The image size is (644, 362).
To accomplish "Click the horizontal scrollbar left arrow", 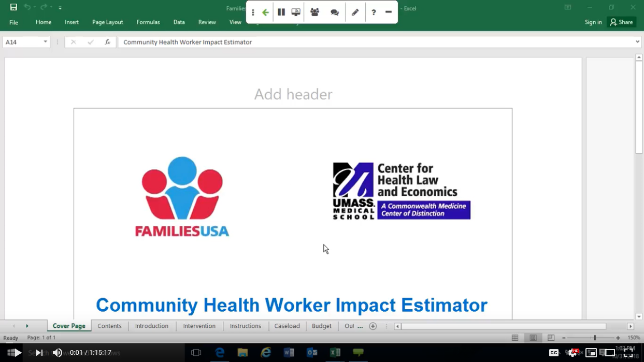I will 397,326.
